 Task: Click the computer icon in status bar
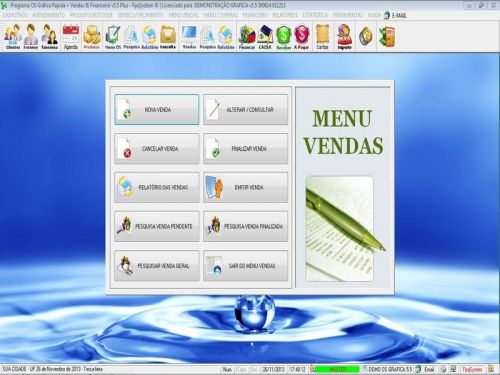[x=453, y=369]
